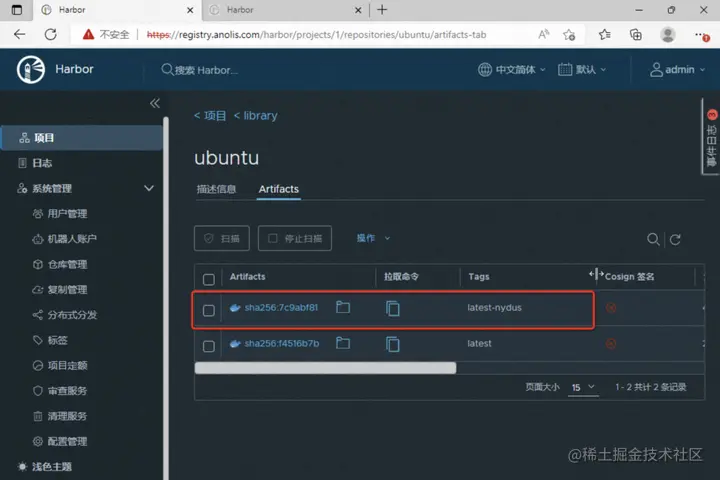
Task: Open the 中文简体 language dropdown
Action: coord(512,70)
